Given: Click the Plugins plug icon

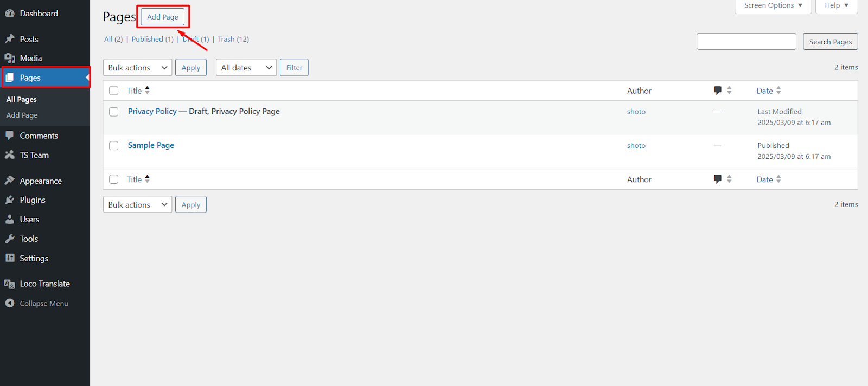Looking at the screenshot, I should pos(10,200).
